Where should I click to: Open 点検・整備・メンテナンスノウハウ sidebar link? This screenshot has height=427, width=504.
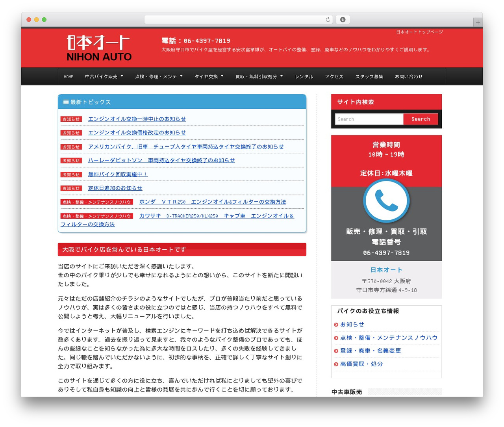389,338
